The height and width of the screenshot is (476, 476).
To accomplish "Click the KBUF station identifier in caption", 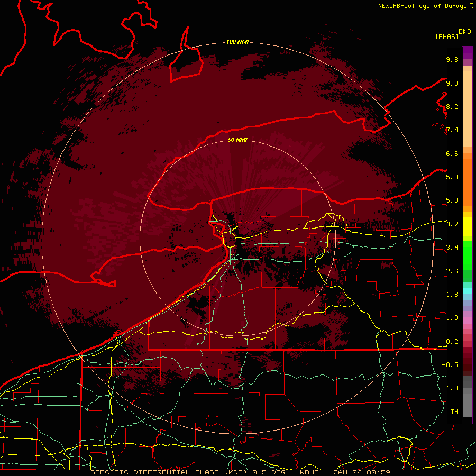I will tap(309, 472).
